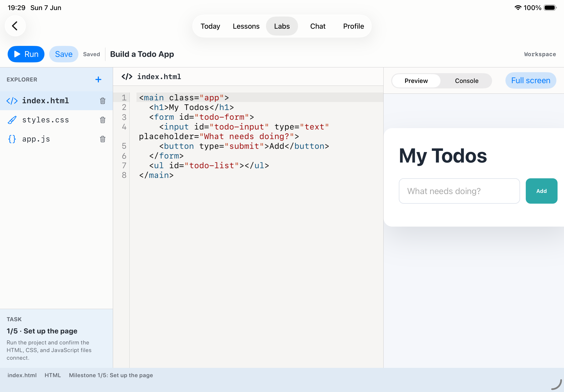Check the battery indicator in status bar
The image size is (564, 392).
(x=550, y=8)
